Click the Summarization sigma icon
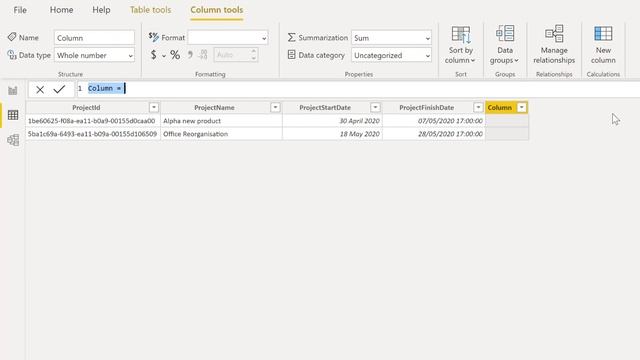 point(291,37)
